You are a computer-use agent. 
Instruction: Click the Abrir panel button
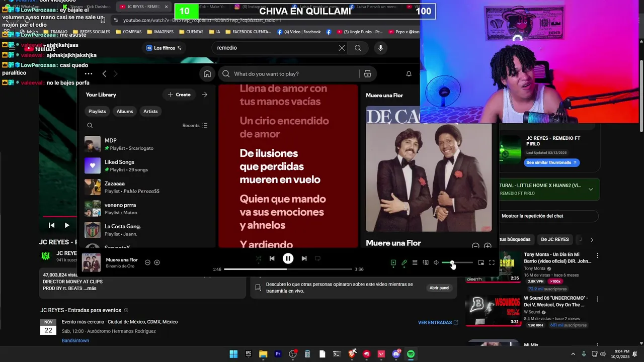[x=439, y=288]
